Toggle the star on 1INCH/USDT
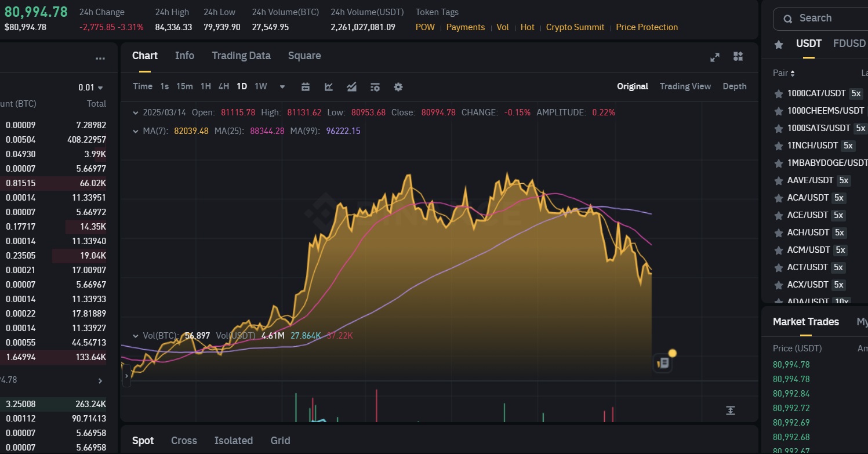Viewport: 868px width, 454px height. coord(778,146)
